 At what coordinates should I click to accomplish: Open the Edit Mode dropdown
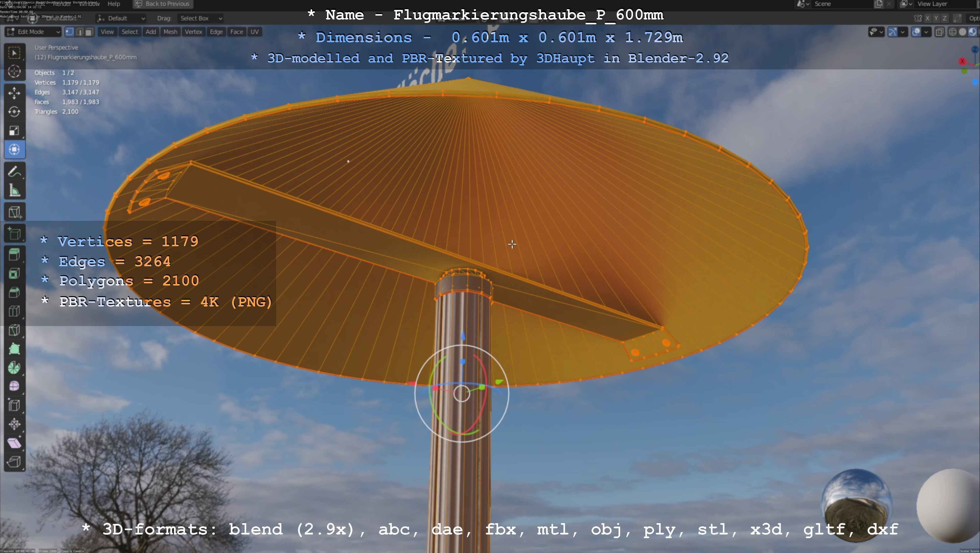(x=33, y=32)
